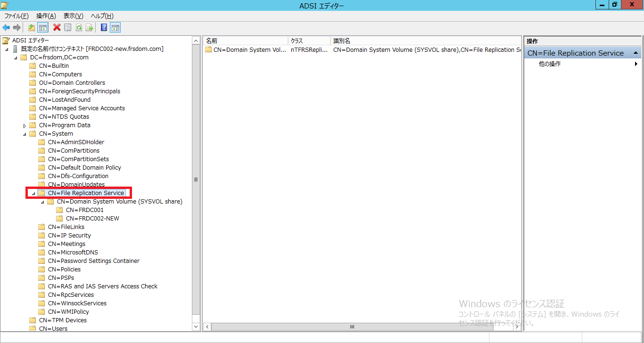The width and height of the screenshot is (644, 343).
Task: Open the 操作 menu
Action: pos(45,16)
